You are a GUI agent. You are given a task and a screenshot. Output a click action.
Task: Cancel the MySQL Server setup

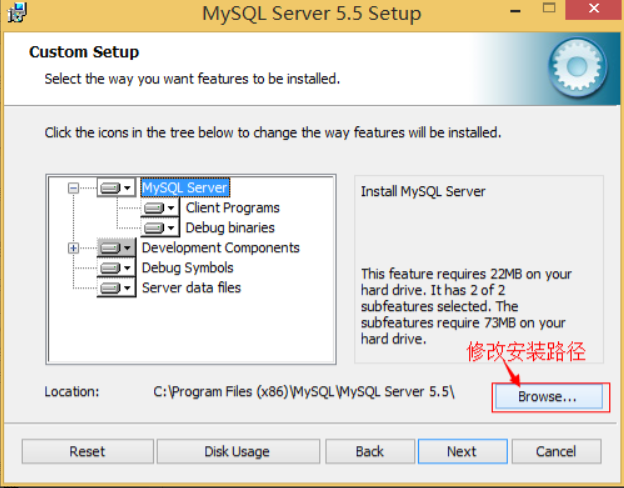click(x=556, y=451)
